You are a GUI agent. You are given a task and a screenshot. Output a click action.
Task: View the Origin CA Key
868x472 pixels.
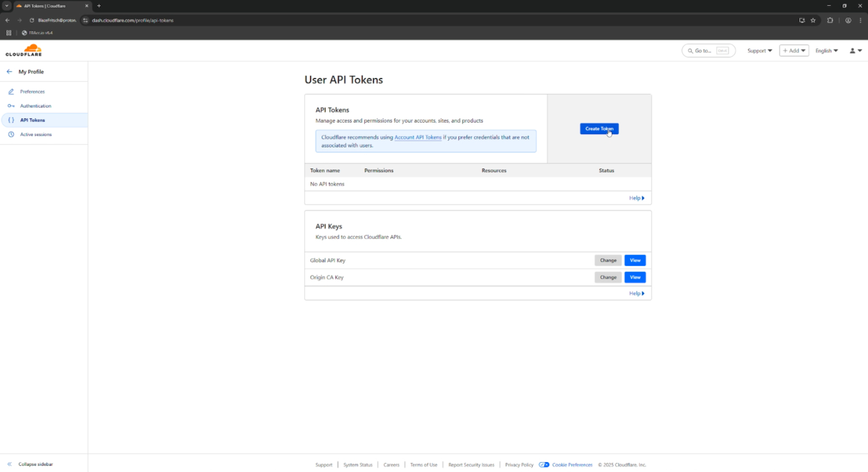click(x=635, y=277)
